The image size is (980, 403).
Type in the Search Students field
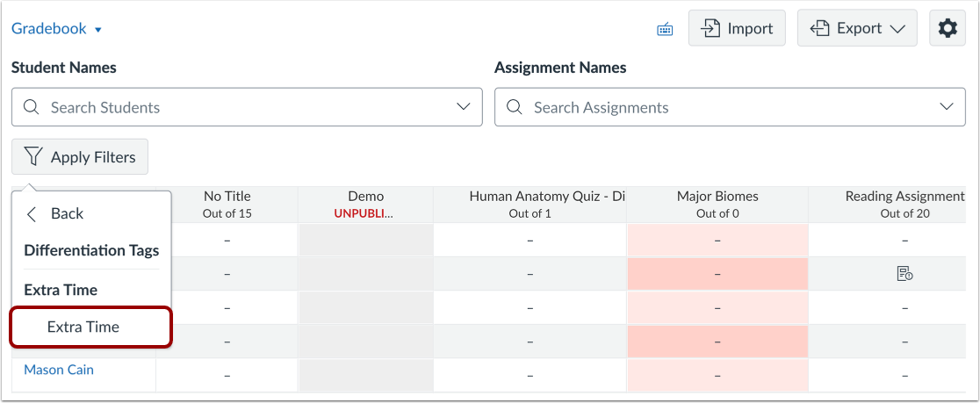(x=246, y=107)
